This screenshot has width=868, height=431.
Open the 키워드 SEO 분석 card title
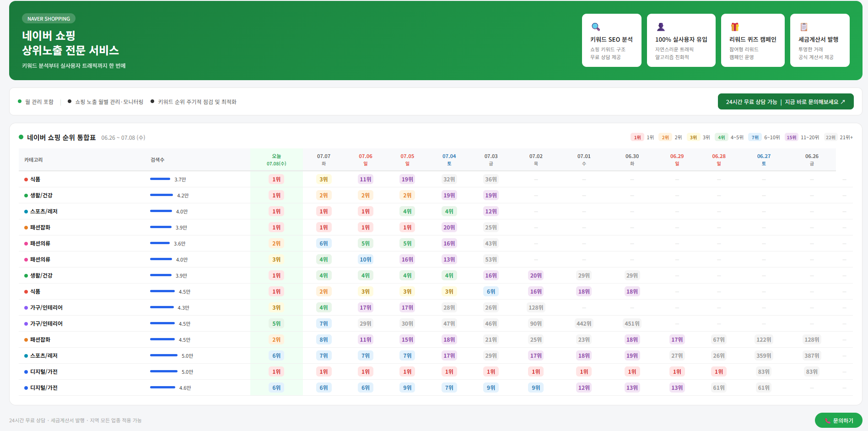pyautogui.click(x=611, y=39)
